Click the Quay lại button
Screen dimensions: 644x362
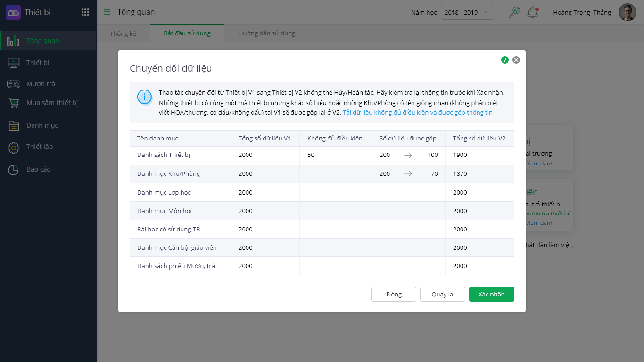point(443,294)
